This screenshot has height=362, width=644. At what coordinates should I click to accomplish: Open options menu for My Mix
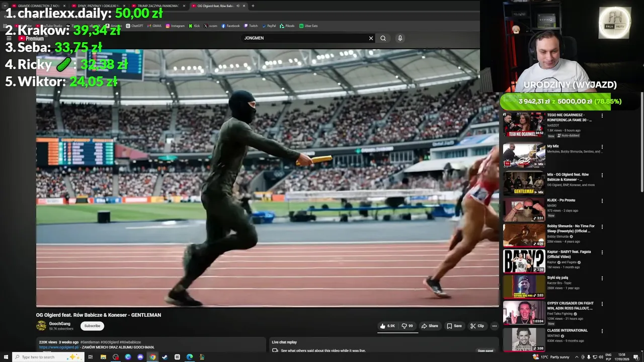[x=602, y=147]
